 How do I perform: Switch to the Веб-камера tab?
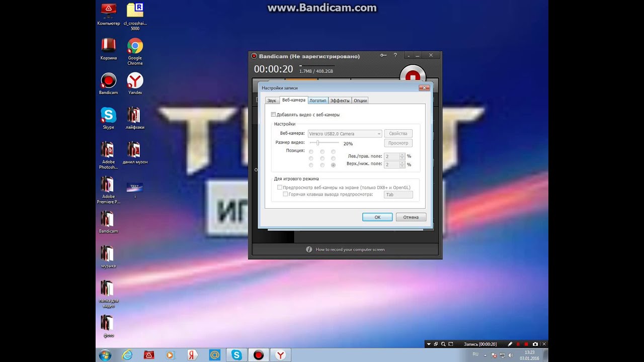point(294,100)
